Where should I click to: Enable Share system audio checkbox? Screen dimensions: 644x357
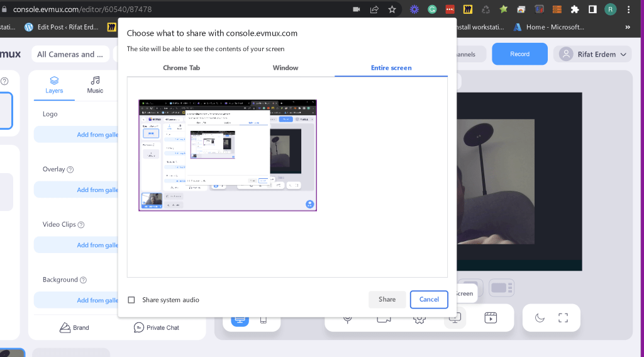tap(131, 300)
